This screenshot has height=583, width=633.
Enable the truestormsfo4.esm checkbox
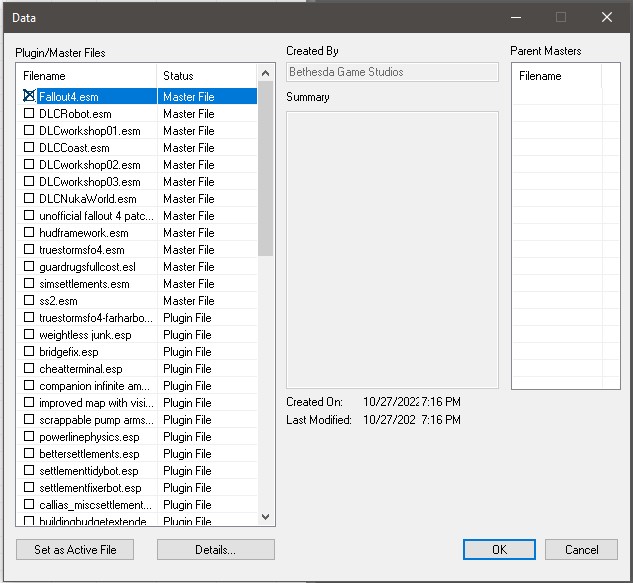tap(29, 249)
